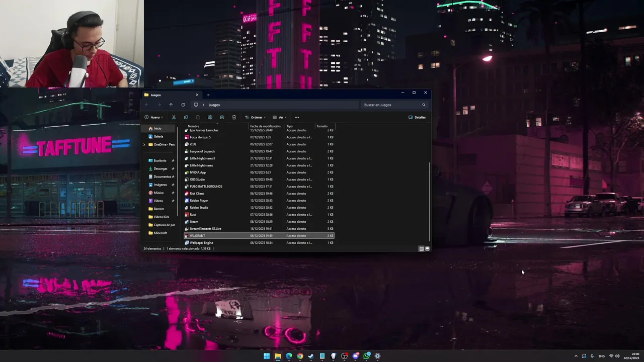This screenshot has height=362, width=644.
Task: Click the search magnifier icon in Explorer
Action: 424,105
